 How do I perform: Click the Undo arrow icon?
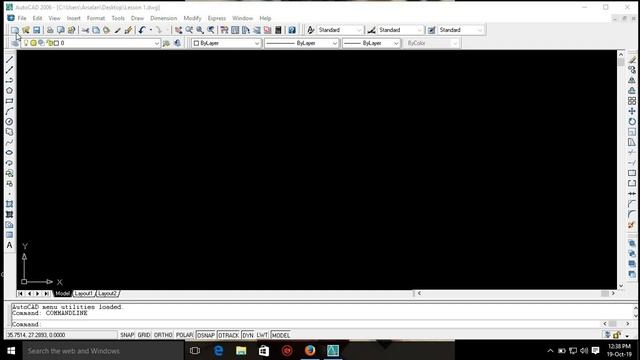coord(142,30)
